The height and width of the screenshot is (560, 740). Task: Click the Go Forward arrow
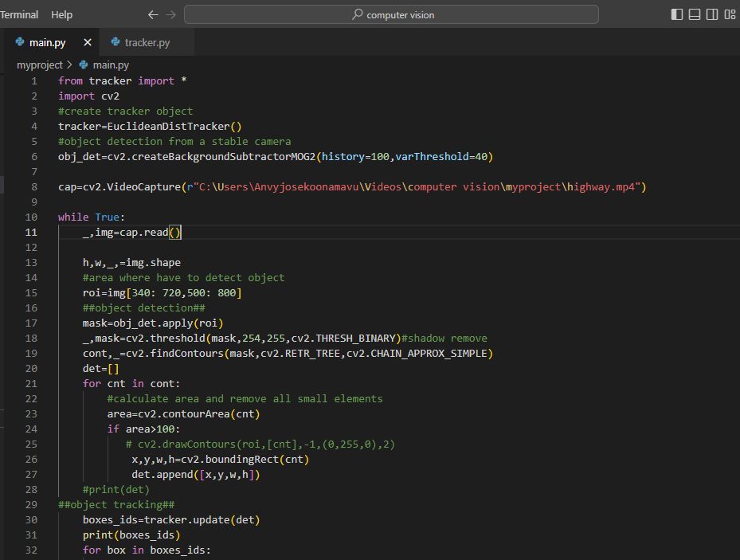tap(171, 14)
